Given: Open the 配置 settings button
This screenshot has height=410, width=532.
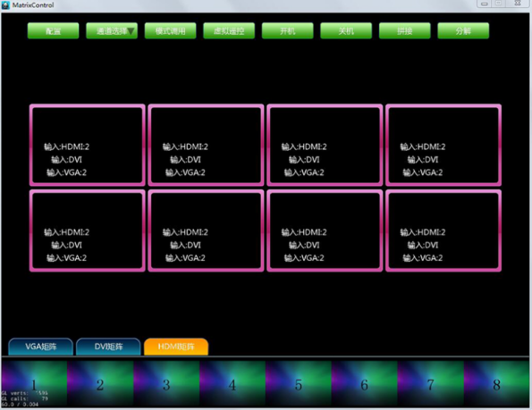Looking at the screenshot, I should (x=53, y=31).
